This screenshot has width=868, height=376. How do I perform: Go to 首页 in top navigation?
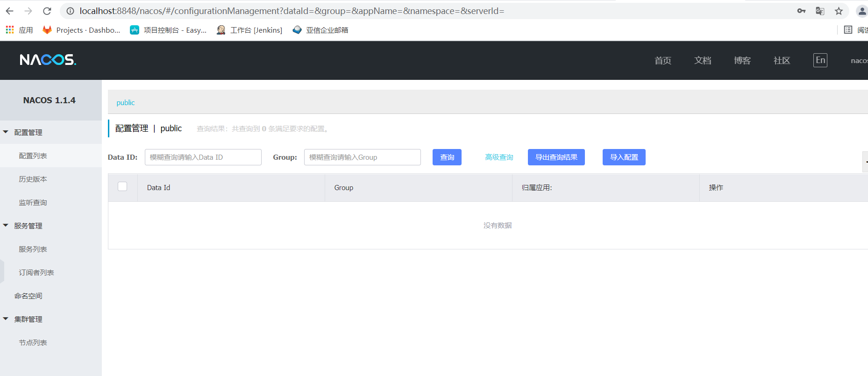pos(663,60)
